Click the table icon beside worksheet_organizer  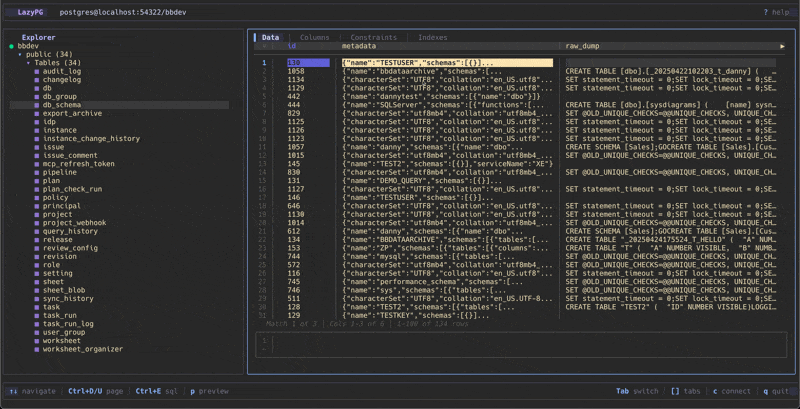[x=37, y=349]
